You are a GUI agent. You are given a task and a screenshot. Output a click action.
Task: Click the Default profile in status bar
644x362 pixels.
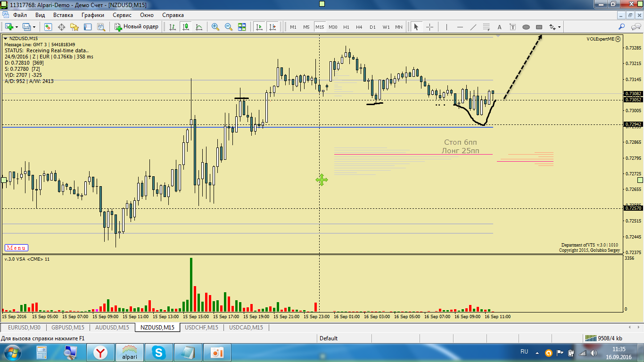tap(329, 338)
